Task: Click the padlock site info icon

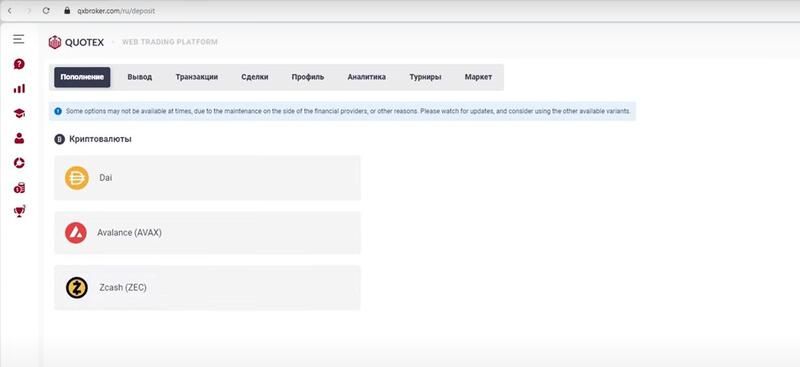Action: (66, 10)
